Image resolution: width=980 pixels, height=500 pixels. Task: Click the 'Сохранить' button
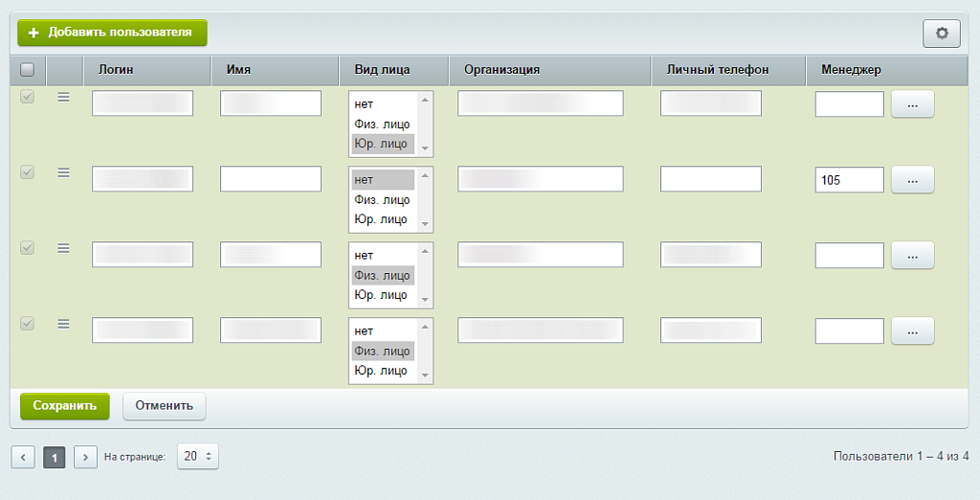click(65, 406)
